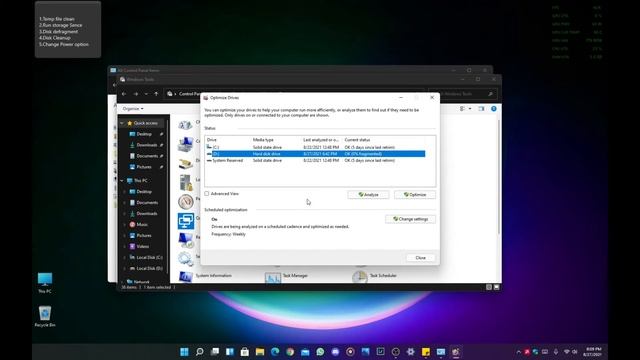Open recent locations dropdown in explorer
640x360 pixels.
pyautogui.click(x=146, y=94)
